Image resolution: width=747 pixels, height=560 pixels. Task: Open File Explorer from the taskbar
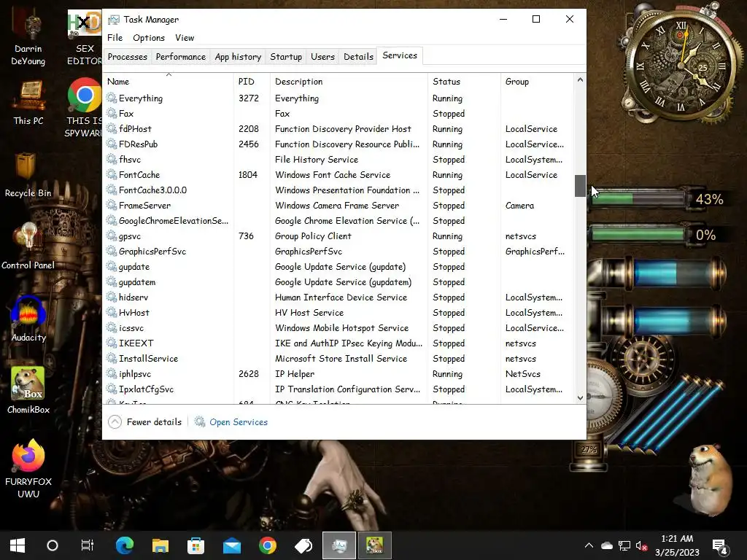pos(160,545)
